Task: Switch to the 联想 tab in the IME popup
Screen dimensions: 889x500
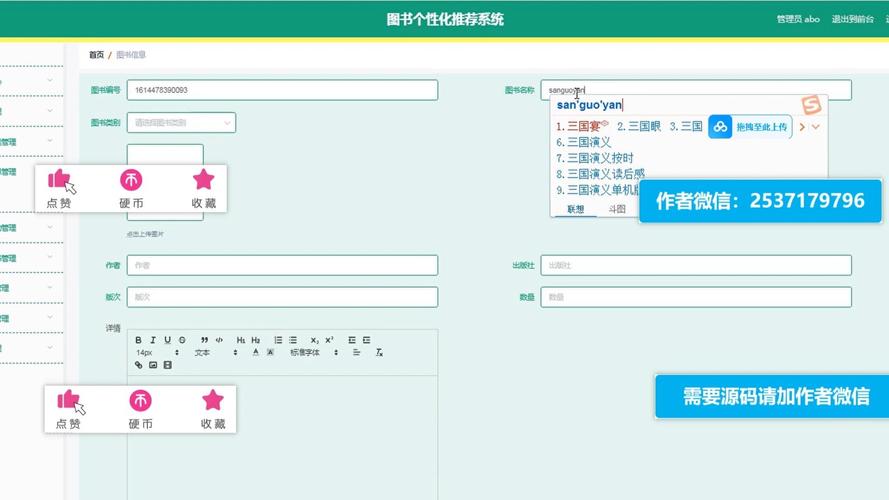Action: pos(575,209)
